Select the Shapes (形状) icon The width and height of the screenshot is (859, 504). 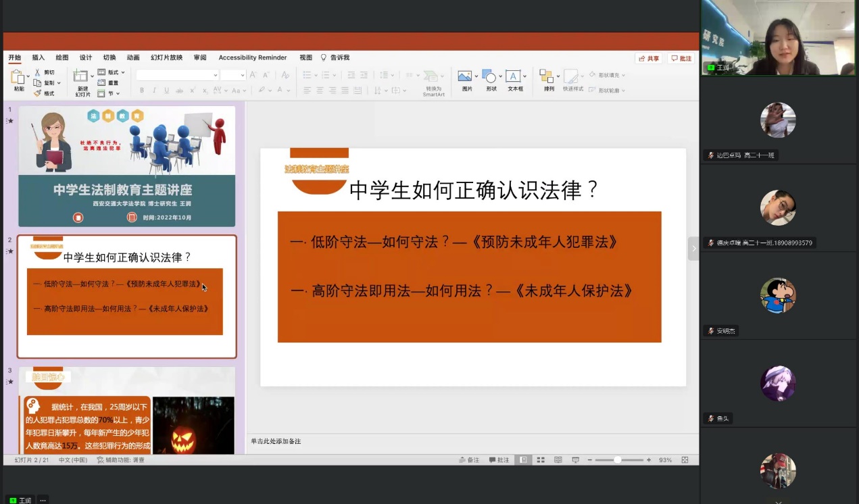[x=491, y=77]
